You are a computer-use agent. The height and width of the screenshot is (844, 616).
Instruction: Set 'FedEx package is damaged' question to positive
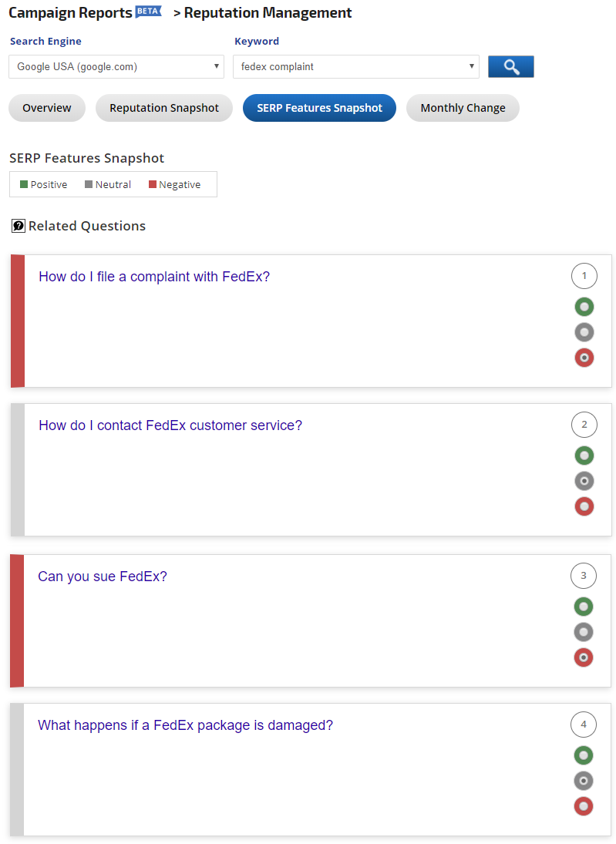[584, 755]
